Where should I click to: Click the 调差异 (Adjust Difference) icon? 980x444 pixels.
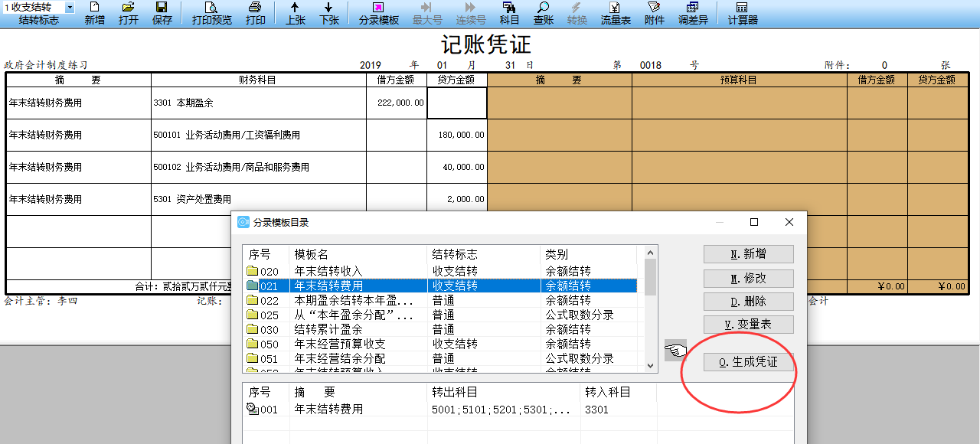(x=691, y=14)
